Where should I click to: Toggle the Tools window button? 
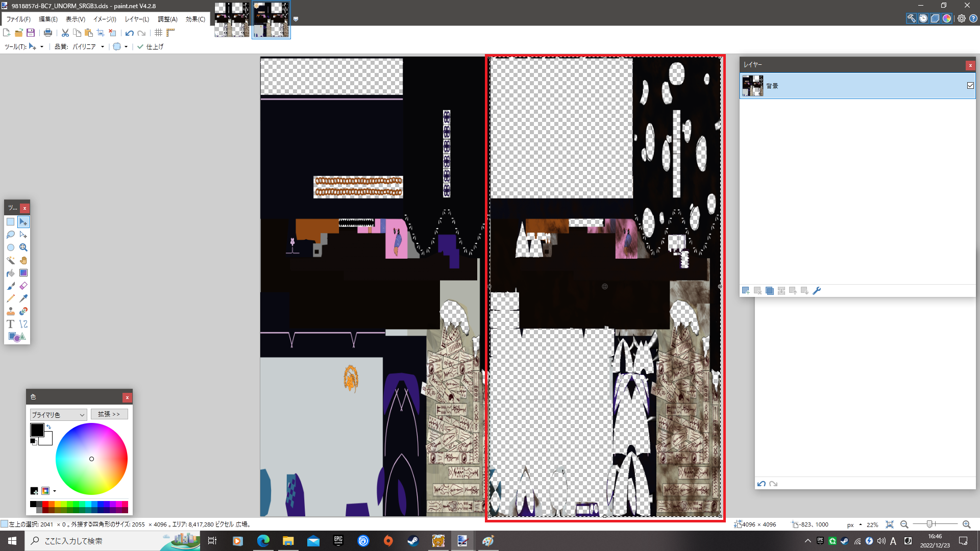912,18
